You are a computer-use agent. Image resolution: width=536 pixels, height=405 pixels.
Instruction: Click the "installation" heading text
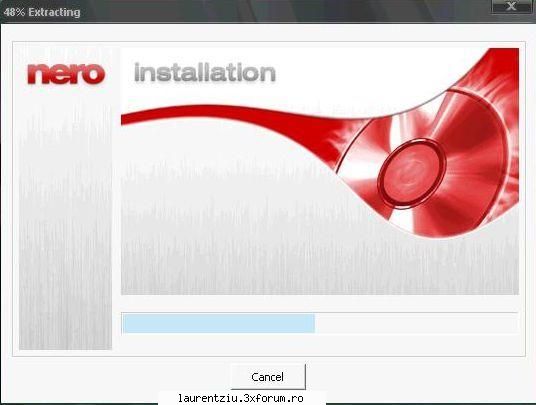pos(205,72)
